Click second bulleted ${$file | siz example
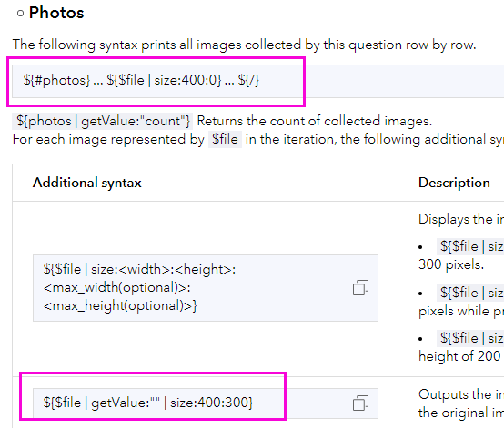 tap(470, 293)
